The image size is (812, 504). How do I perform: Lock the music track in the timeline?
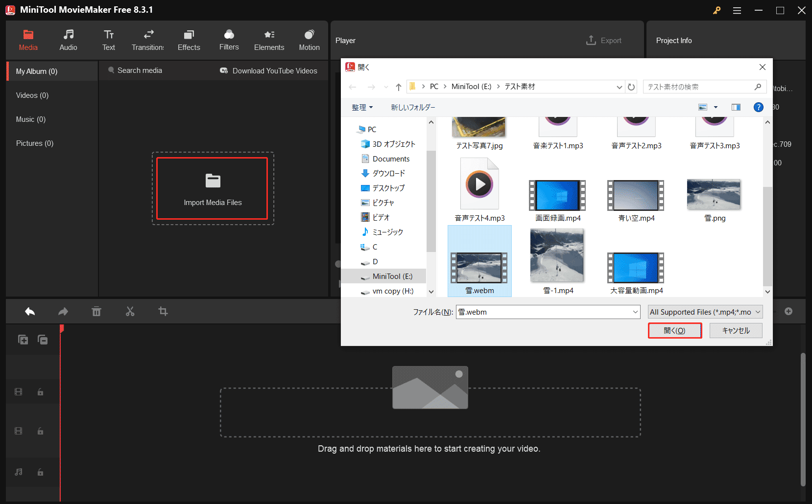tap(40, 472)
